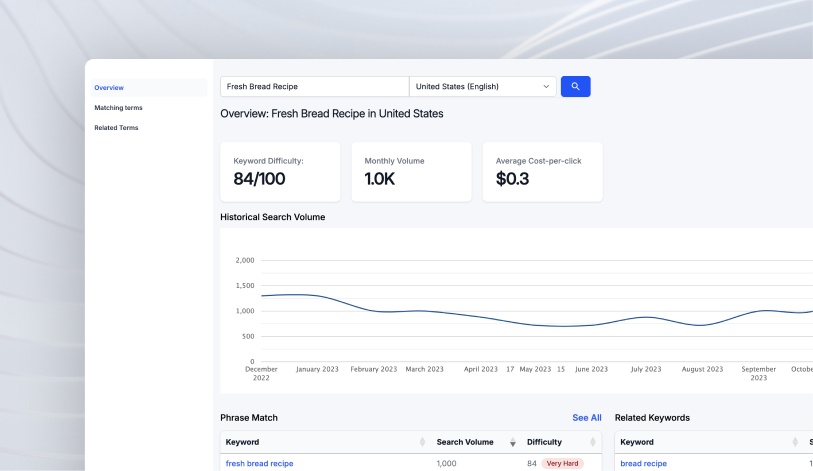The height and width of the screenshot is (471, 813).
Task: Click the chart line near January 2023
Action: pos(316,296)
